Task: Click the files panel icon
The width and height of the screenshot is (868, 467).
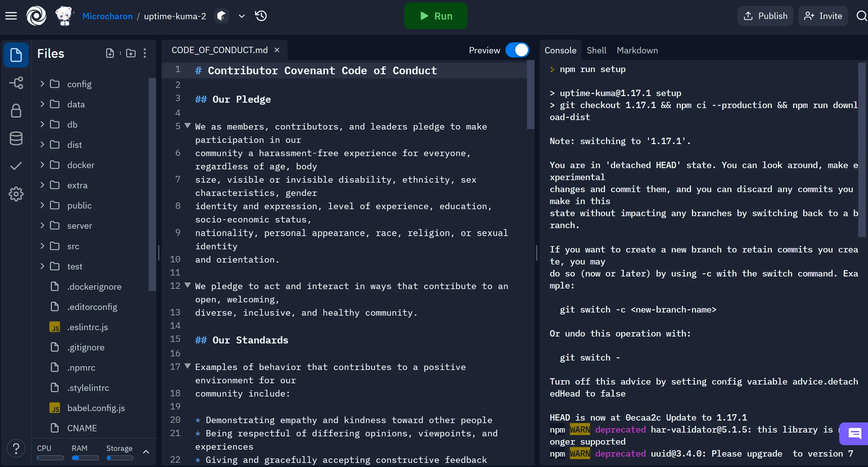Action: point(15,55)
